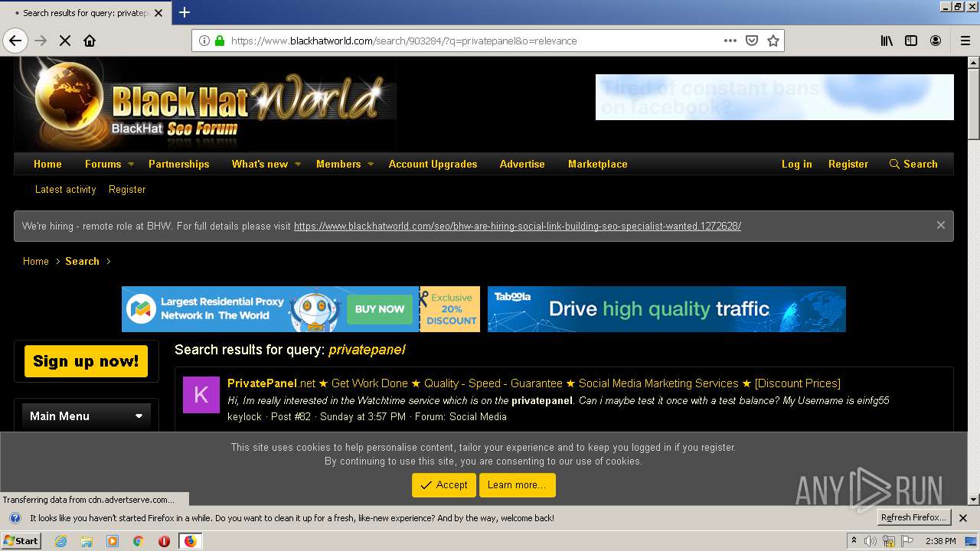Expand the Forums dropdown arrow

[131, 164]
